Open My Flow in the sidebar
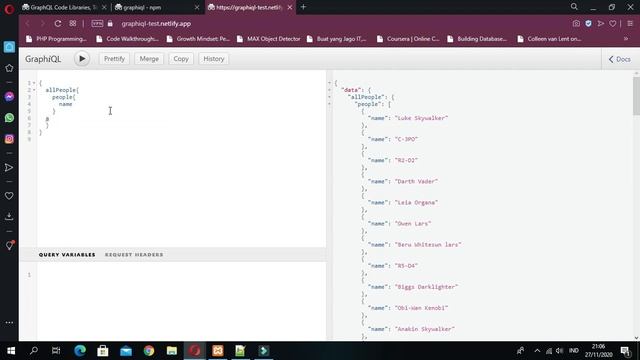Screen dimensions: 640x360 [9, 168]
